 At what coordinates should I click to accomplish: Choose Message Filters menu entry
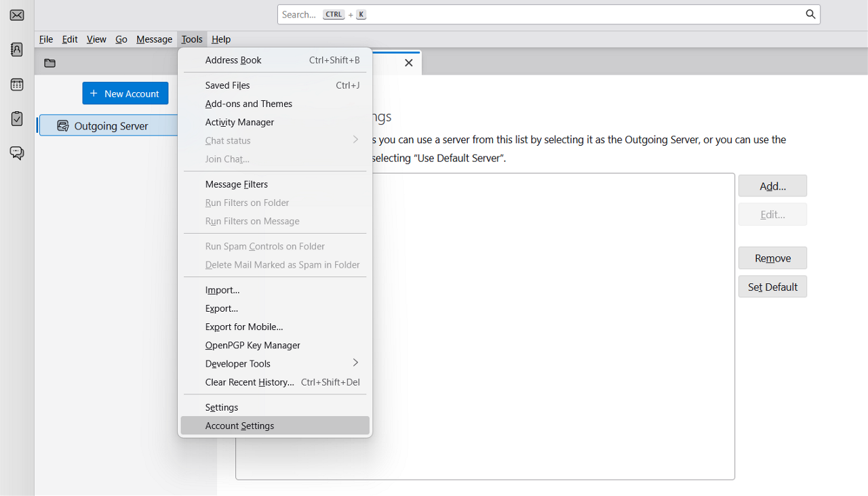click(237, 184)
